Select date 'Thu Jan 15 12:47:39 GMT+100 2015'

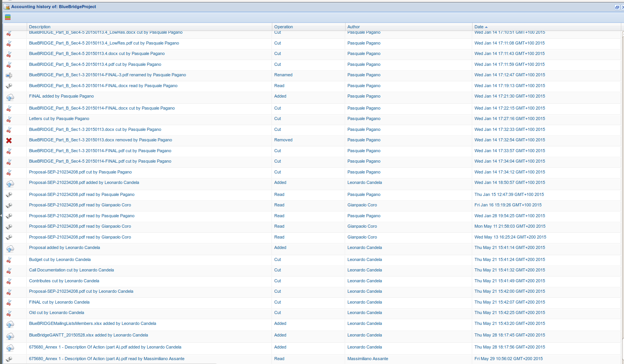pyautogui.click(x=509, y=195)
